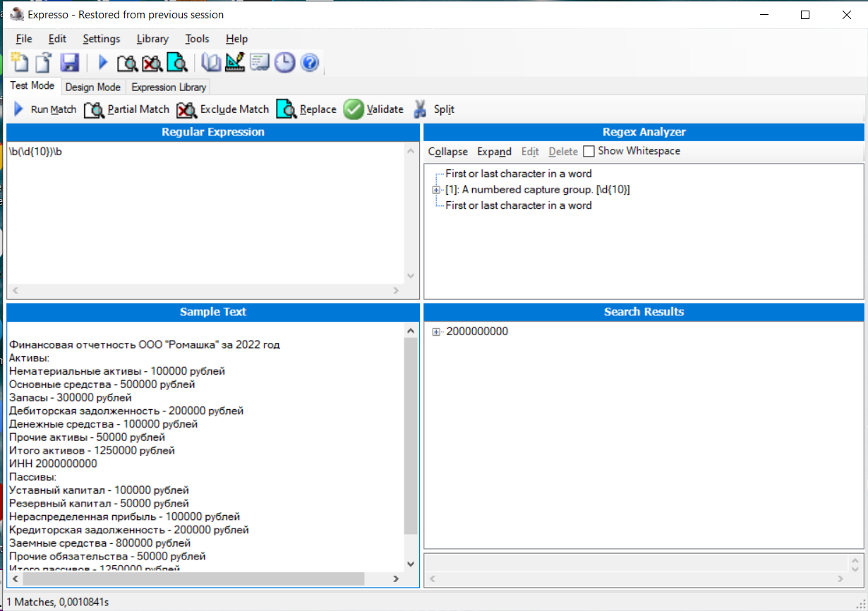Viewport: 868px width, 611px height.
Task: Click the Run Match button
Action: pos(45,109)
